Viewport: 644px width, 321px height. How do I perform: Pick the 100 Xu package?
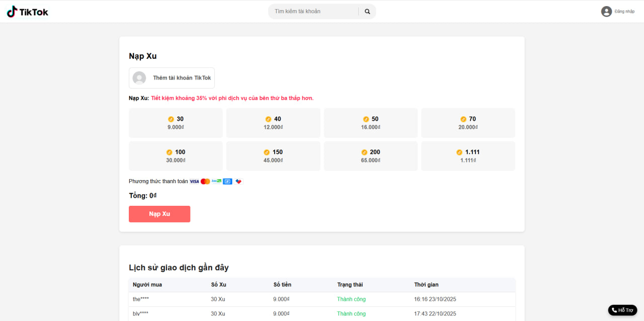[176, 156]
